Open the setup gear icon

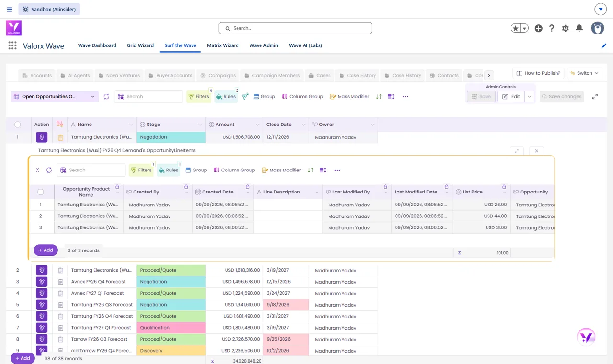coord(566,28)
